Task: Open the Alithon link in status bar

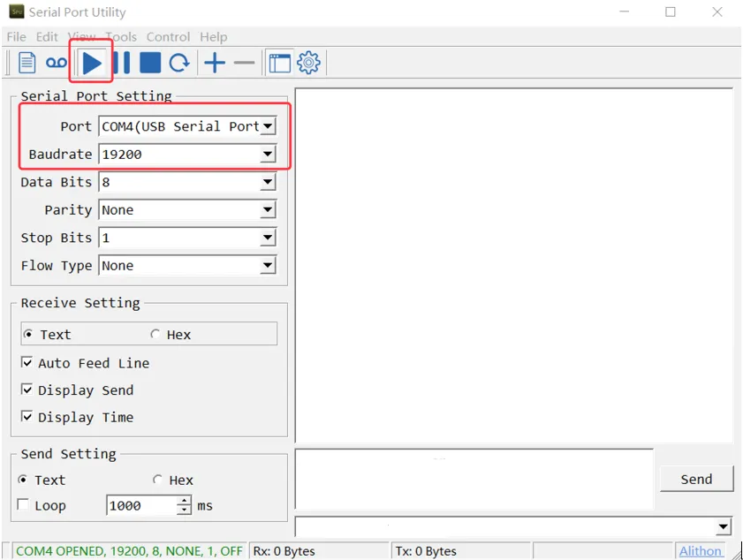Action: coord(700,551)
